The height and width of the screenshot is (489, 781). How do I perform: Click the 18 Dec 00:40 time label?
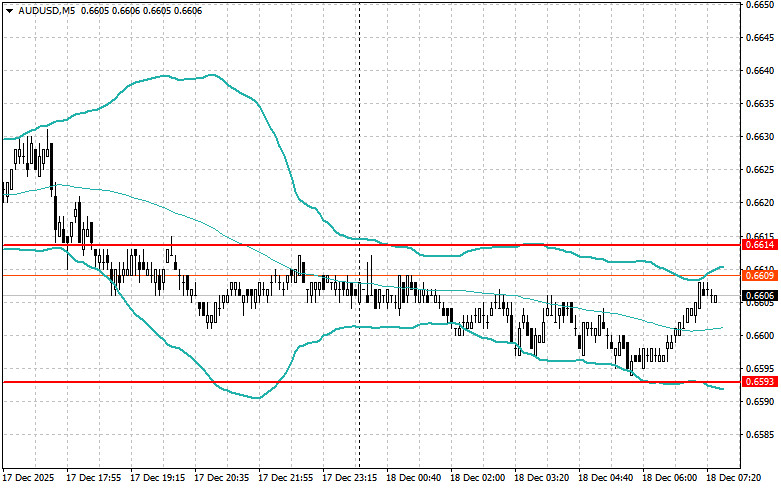(413, 478)
